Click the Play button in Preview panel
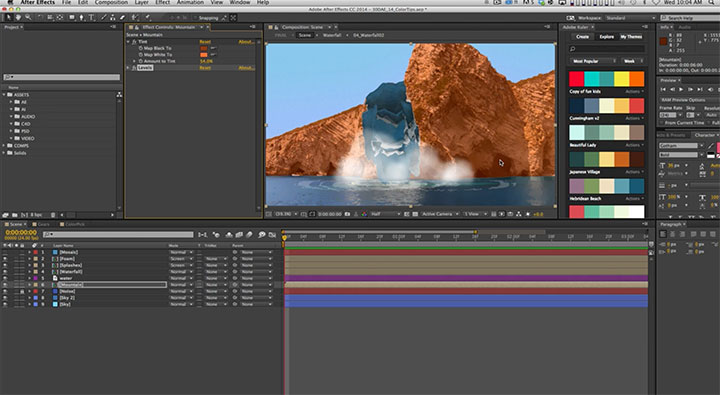 coord(681,90)
